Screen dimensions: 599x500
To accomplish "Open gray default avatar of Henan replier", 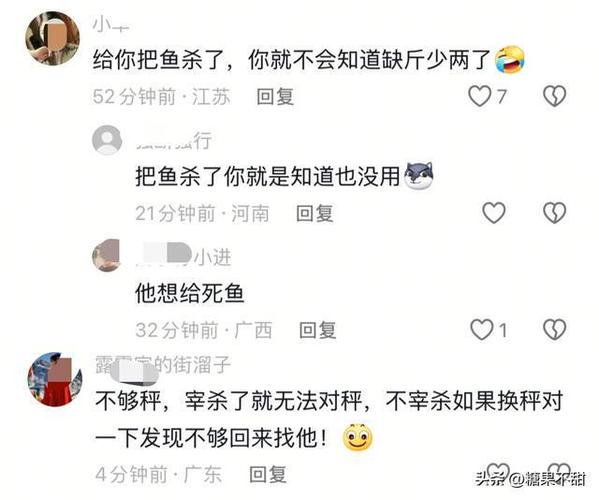I will 107,140.
